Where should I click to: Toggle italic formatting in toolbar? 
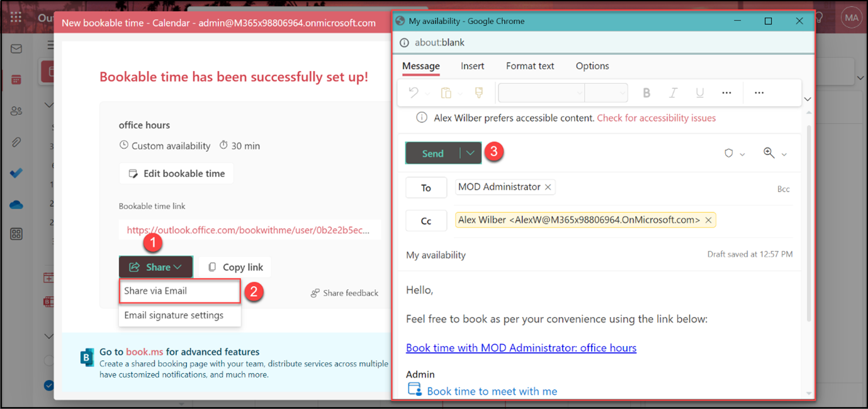673,93
